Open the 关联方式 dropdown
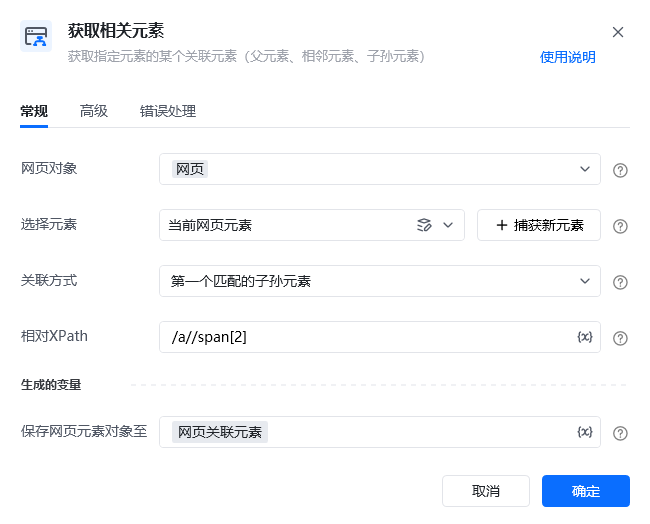650x524 pixels. point(380,281)
